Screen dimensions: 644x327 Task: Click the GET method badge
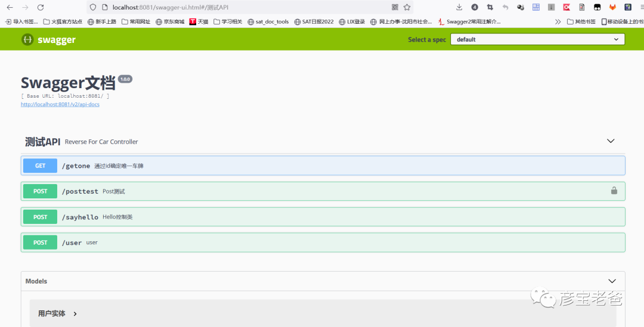click(41, 166)
